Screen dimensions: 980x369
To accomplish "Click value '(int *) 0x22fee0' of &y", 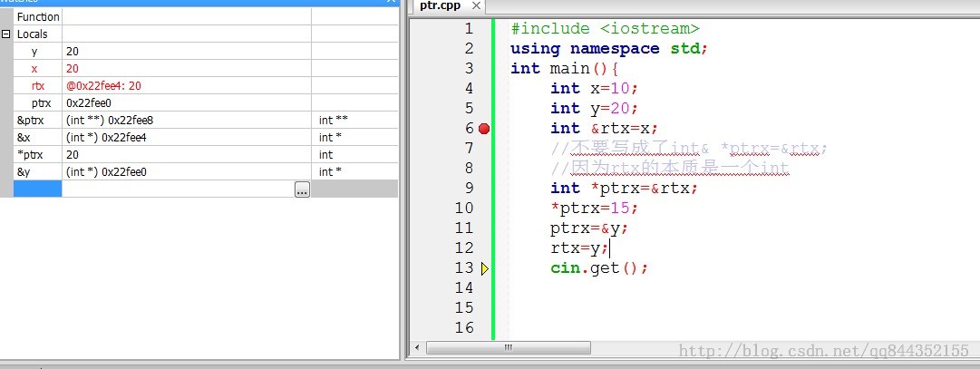I will [x=106, y=171].
